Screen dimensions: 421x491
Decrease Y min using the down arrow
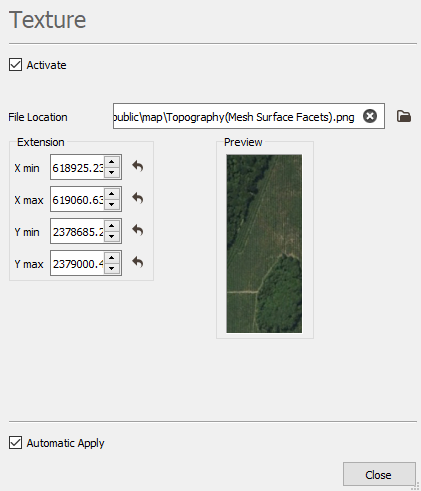click(112, 236)
